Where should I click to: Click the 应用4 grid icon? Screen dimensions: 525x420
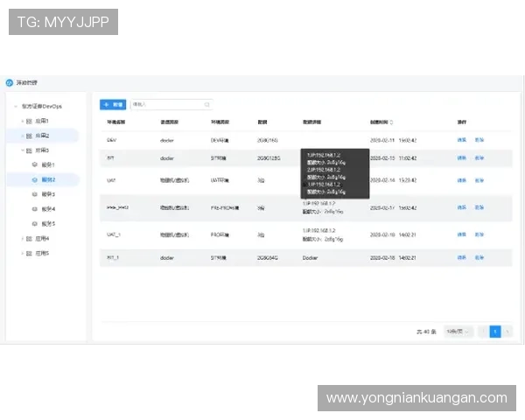tap(29, 238)
